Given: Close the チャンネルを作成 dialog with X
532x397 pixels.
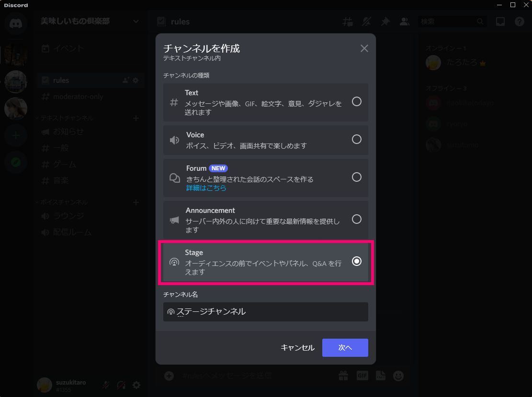Looking at the screenshot, I should tap(364, 48).
